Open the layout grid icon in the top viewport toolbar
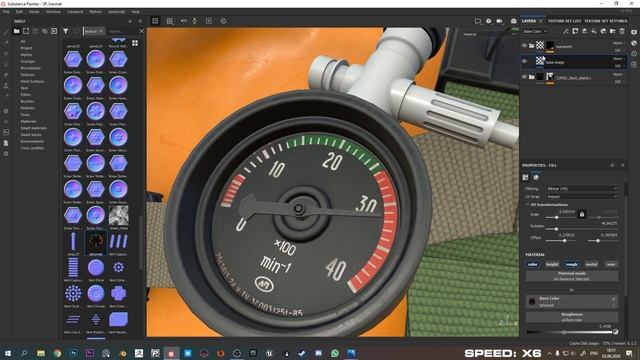 point(169,21)
